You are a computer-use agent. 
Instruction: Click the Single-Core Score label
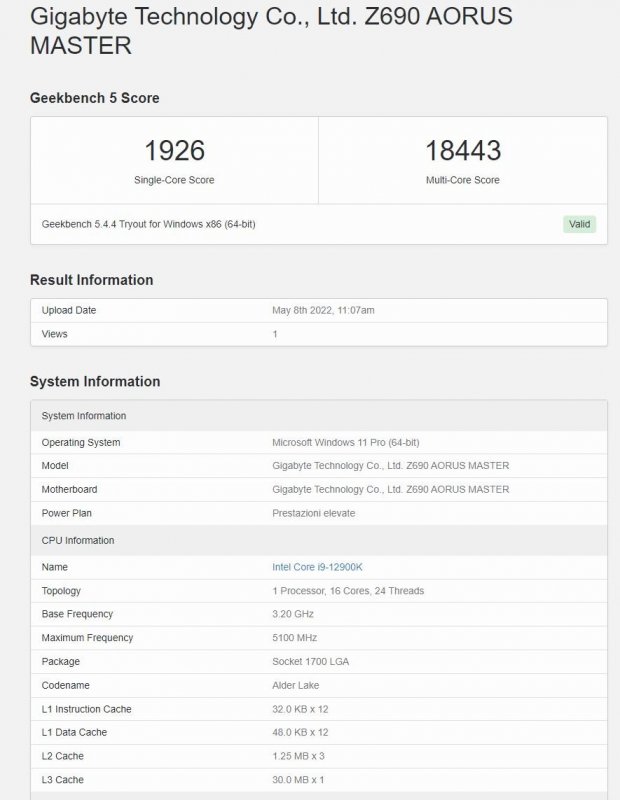tap(174, 180)
